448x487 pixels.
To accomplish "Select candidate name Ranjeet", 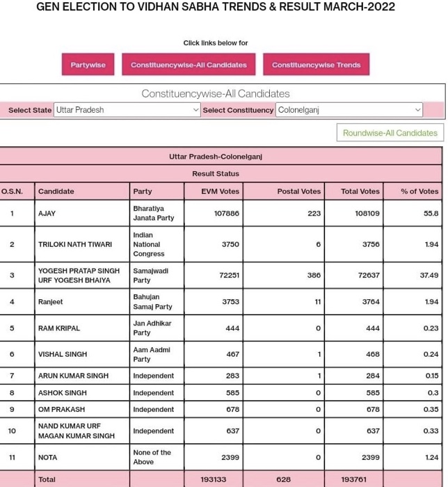I will 50,301.
